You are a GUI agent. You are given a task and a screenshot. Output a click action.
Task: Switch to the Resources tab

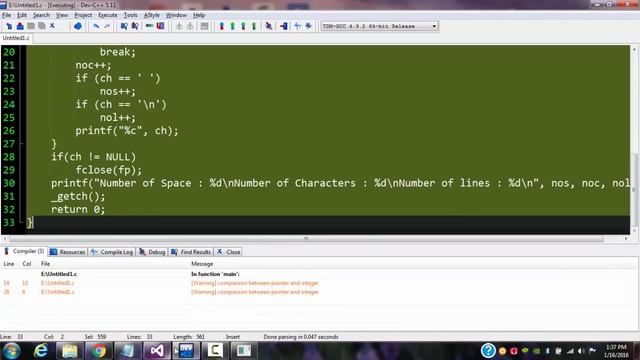(x=68, y=252)
